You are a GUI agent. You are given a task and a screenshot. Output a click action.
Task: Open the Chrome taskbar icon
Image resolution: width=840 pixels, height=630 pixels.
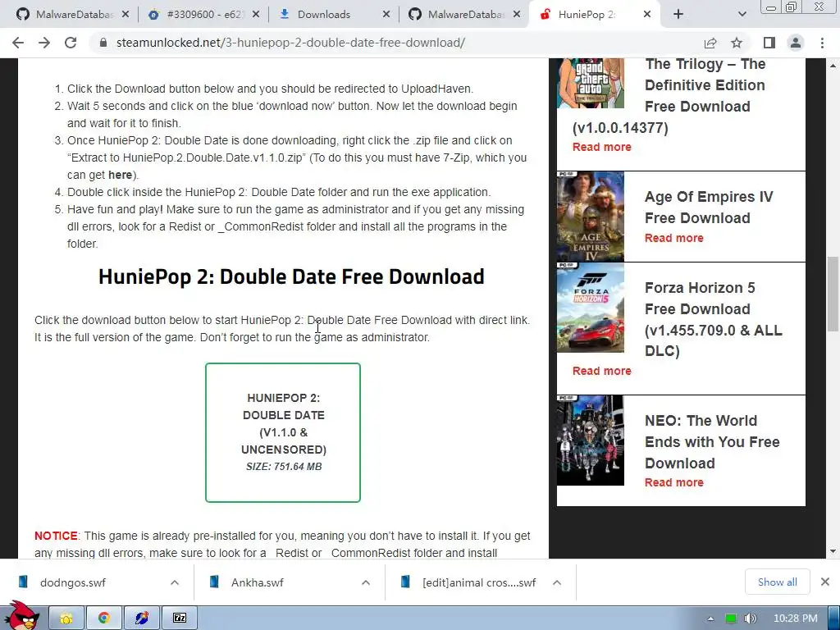(104, 619)
